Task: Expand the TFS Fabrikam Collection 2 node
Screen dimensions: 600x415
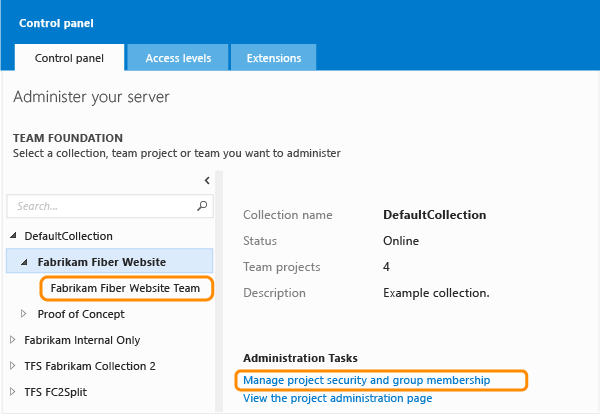Action: pyautogui.click(x=12, y=366)
